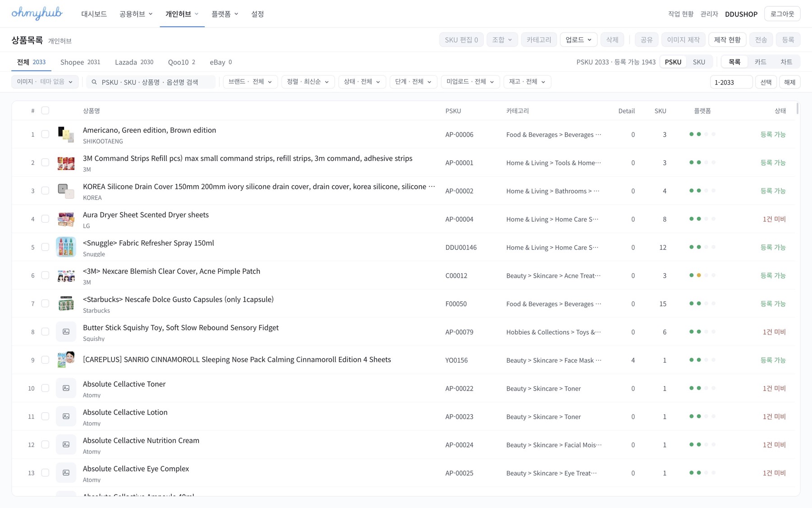
Task: Open the 단계 · 전체 filter dropdown
Action: [413, 82]
